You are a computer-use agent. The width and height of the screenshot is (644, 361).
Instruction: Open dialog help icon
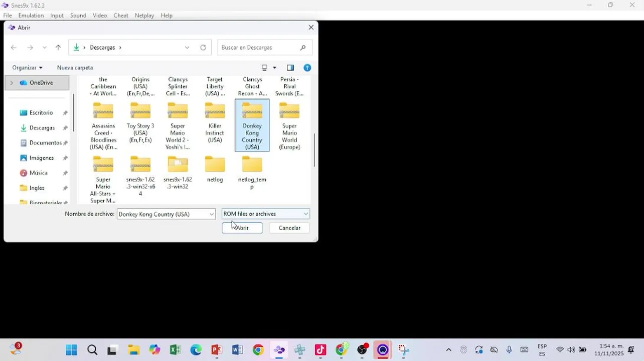(x=307, y=68)
